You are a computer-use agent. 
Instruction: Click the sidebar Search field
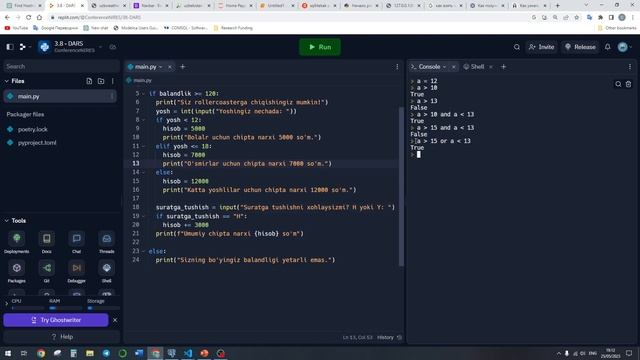61,66
